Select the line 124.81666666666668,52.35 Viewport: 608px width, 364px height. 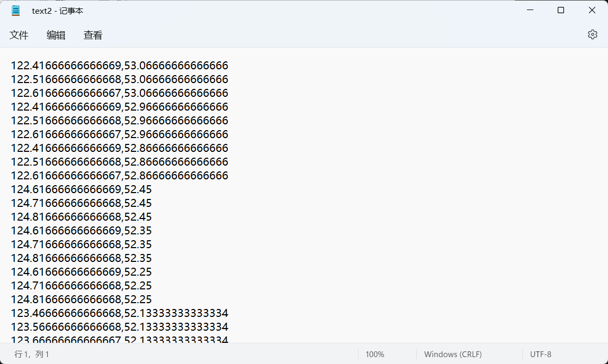click(x=81, y=258)
